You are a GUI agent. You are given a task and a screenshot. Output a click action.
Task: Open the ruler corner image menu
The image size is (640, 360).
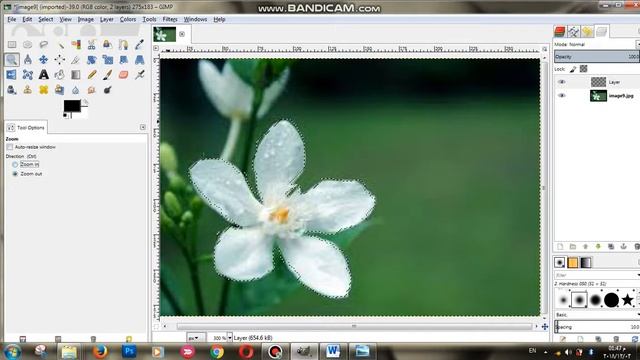pyautogui.click(x=156, y=49)
